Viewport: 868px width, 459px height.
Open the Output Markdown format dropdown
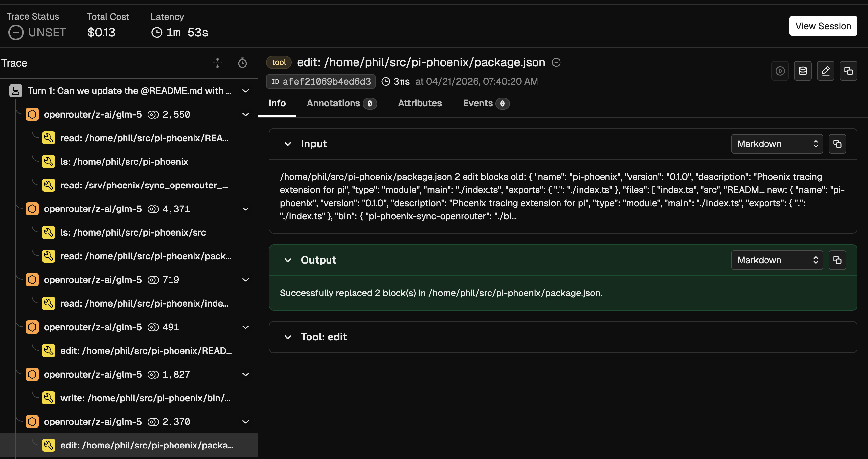tap(777, 260)
